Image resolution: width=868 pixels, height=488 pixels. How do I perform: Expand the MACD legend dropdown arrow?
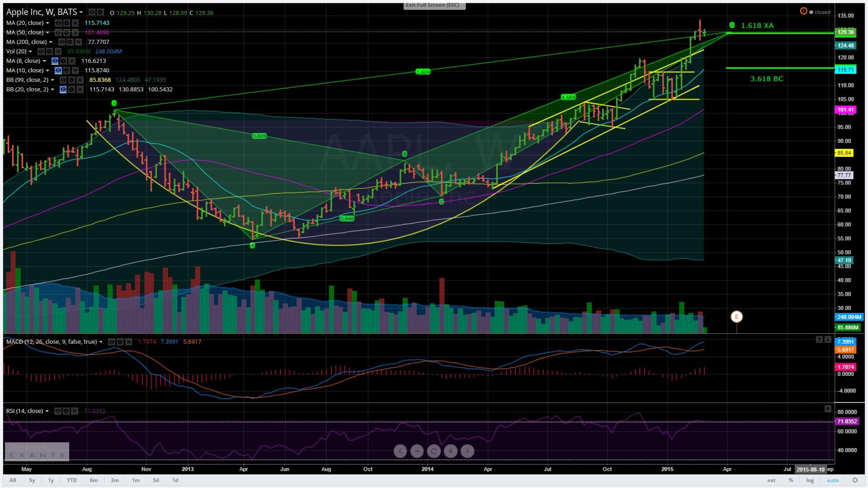100,342
